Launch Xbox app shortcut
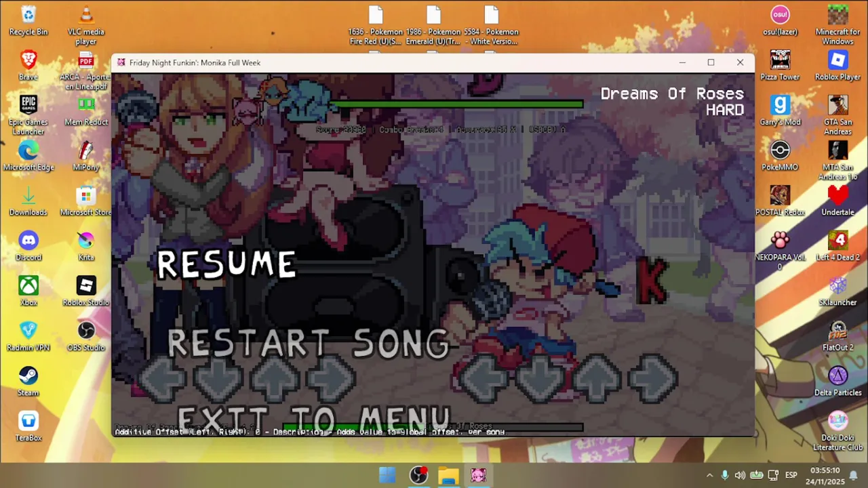 pyautogui.click(x=28, y=291)
